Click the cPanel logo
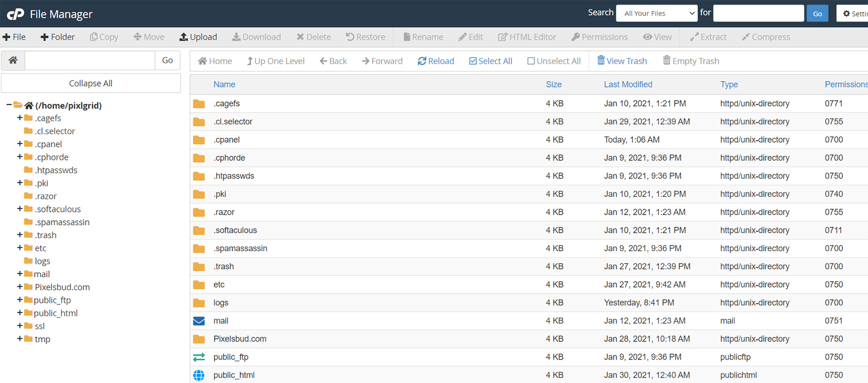Image resolution: width=868 pixels, height=383 pixels. (15, 14)
